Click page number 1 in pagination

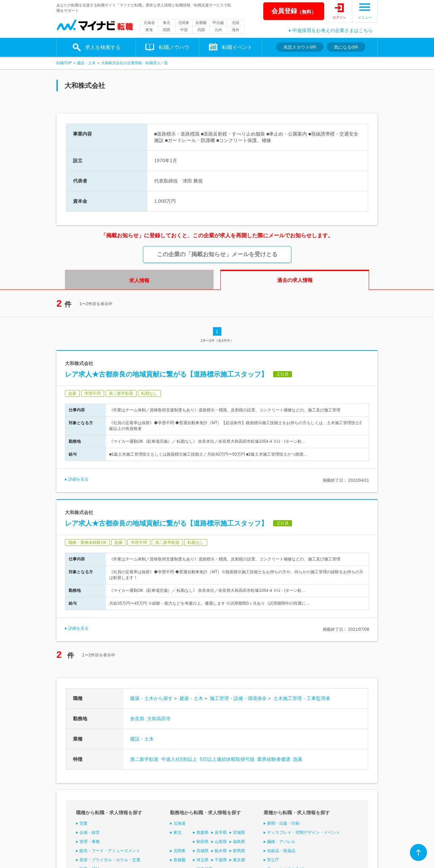[217, 332]
